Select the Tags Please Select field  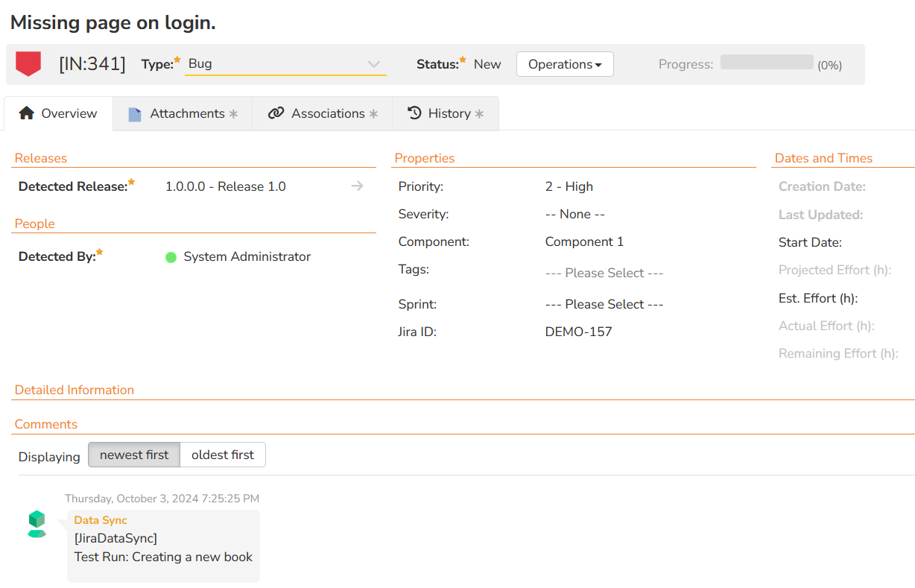click(604, 273)
